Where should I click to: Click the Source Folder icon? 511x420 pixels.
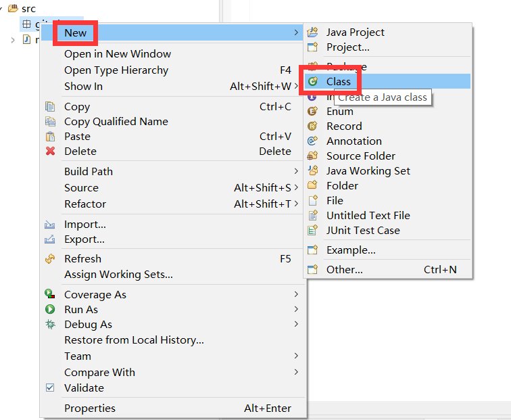click(312, 156)
